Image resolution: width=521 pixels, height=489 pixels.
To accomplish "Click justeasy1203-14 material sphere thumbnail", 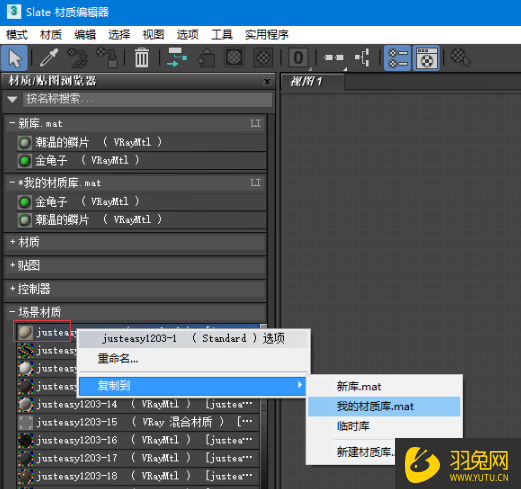I will coord(25,405).
